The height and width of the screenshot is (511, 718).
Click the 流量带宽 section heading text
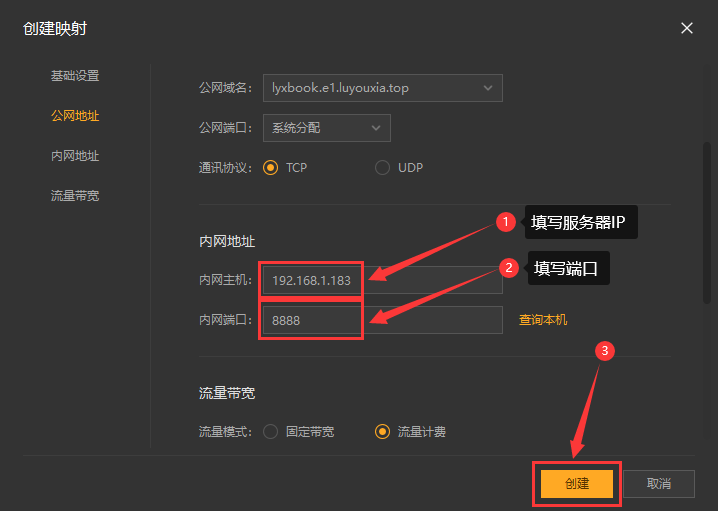pos(227,393)
